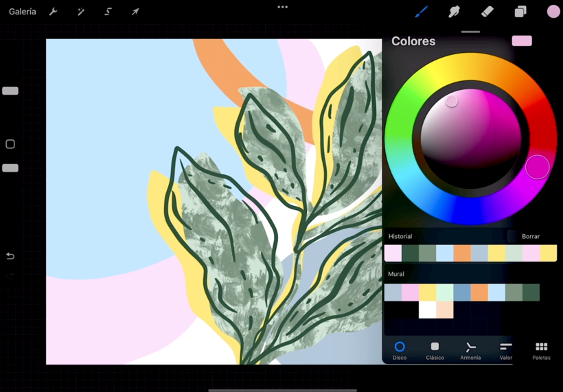Tap the active color circle in top bar
The height and width of the screenshot is (392, 563).
(553, 12)
